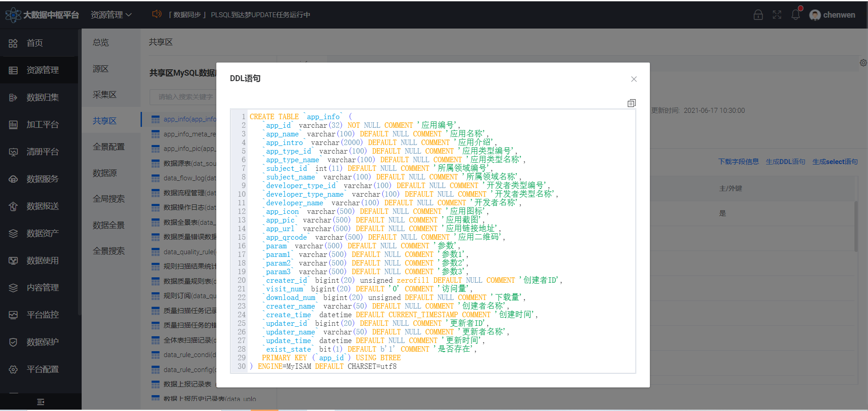Close the DDL语句 dialog
The height and width of the screenshot is (411, 868).
[x=634, y=79]
